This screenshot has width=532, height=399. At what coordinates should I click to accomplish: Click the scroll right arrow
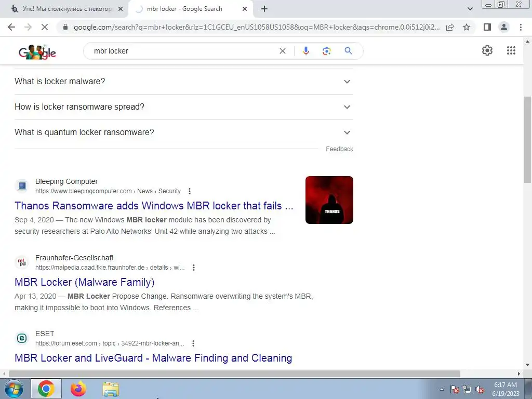click(519, 374)
